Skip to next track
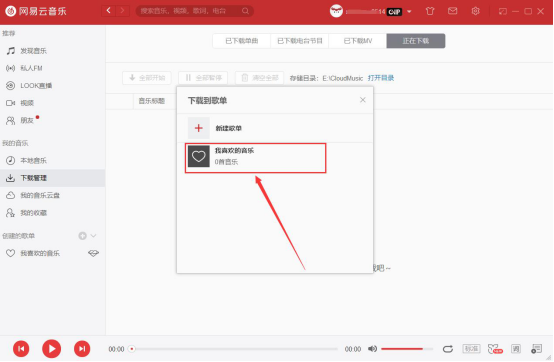This screenshot has width=554, height=362. tap(82, 349)
